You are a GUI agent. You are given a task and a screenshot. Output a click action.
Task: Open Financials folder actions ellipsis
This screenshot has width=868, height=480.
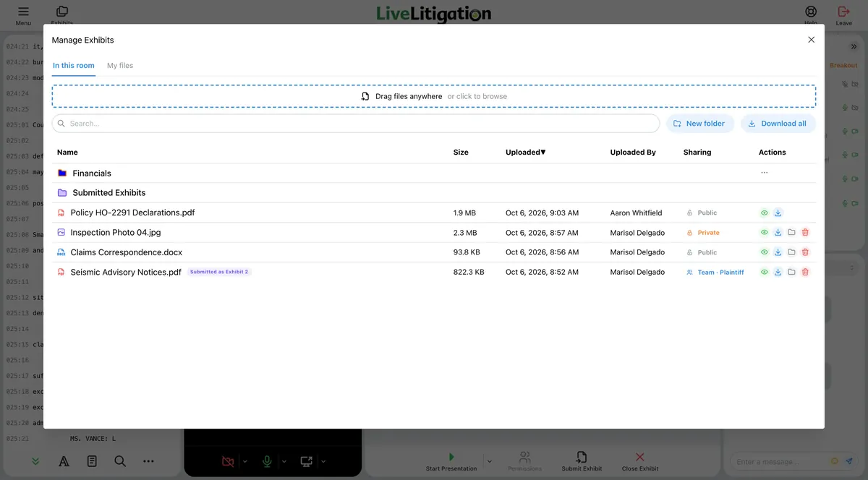(764, 173)
